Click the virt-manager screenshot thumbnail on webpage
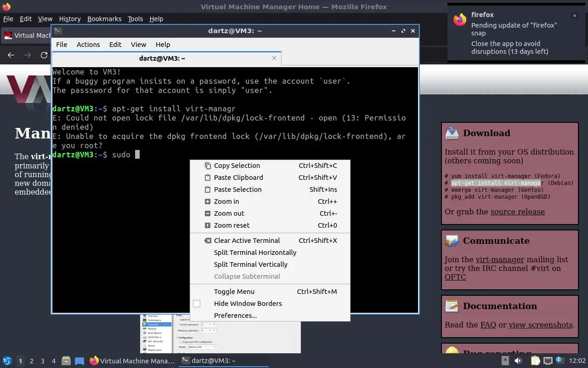 tap(220, 334)
